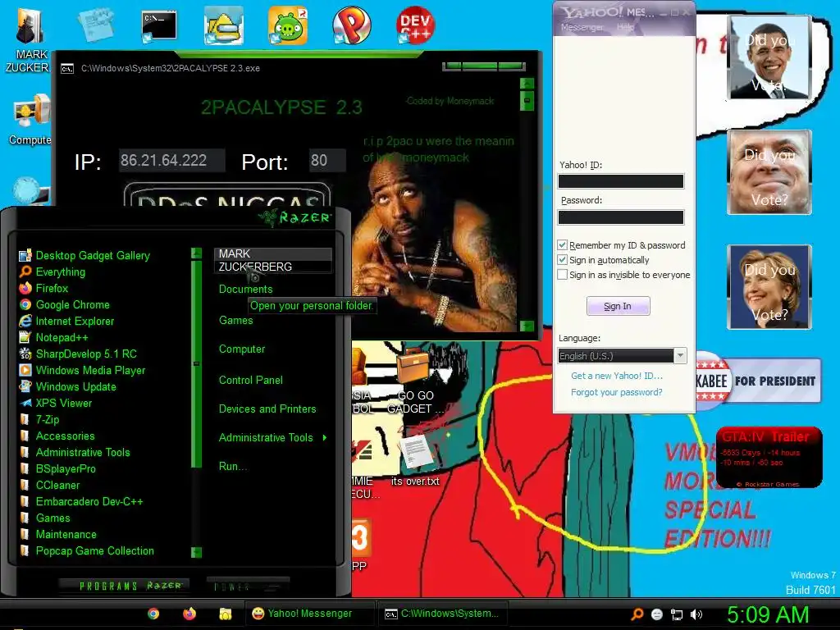This screenshot has height=630, width=840.
Task: Click the volume speaker icon in system tray
Action: coord(696,614)
